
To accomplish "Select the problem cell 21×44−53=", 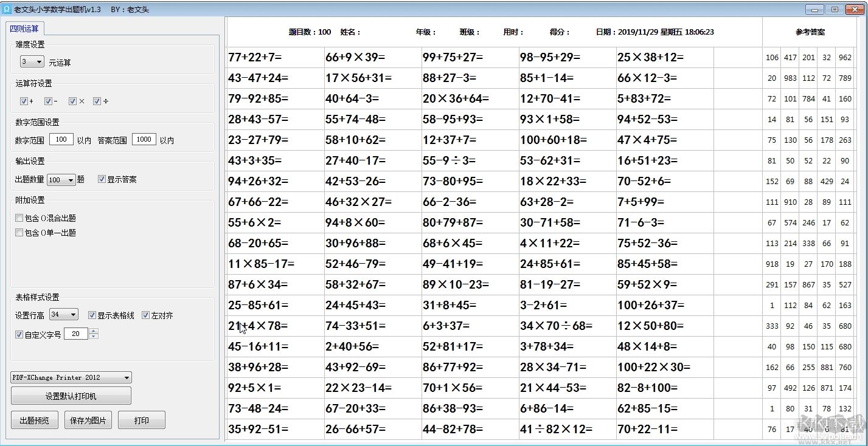I will (x=568, y=388).
